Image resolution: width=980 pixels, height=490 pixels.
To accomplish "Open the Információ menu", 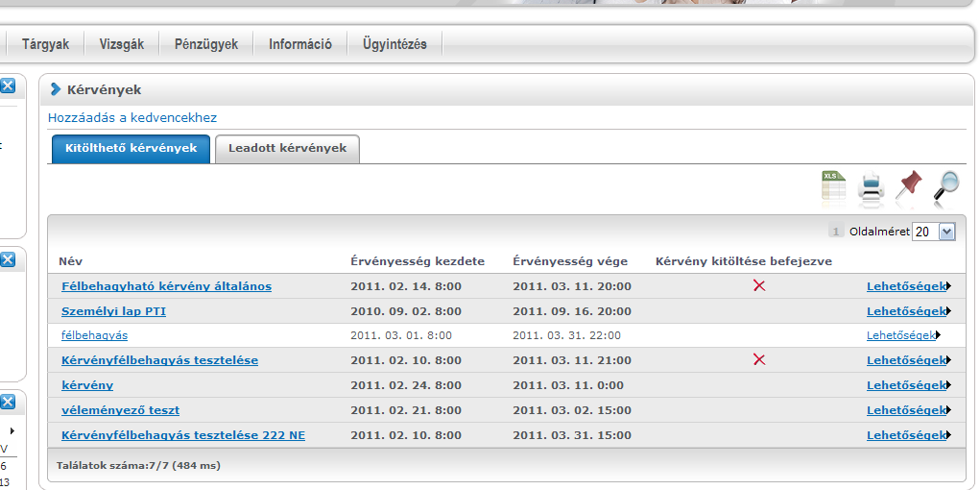I will pos(300,44).
